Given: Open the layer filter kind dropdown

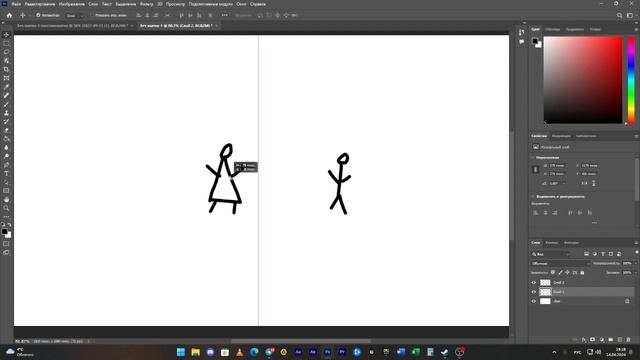Looking at the screenshot, I should [551, 254].
